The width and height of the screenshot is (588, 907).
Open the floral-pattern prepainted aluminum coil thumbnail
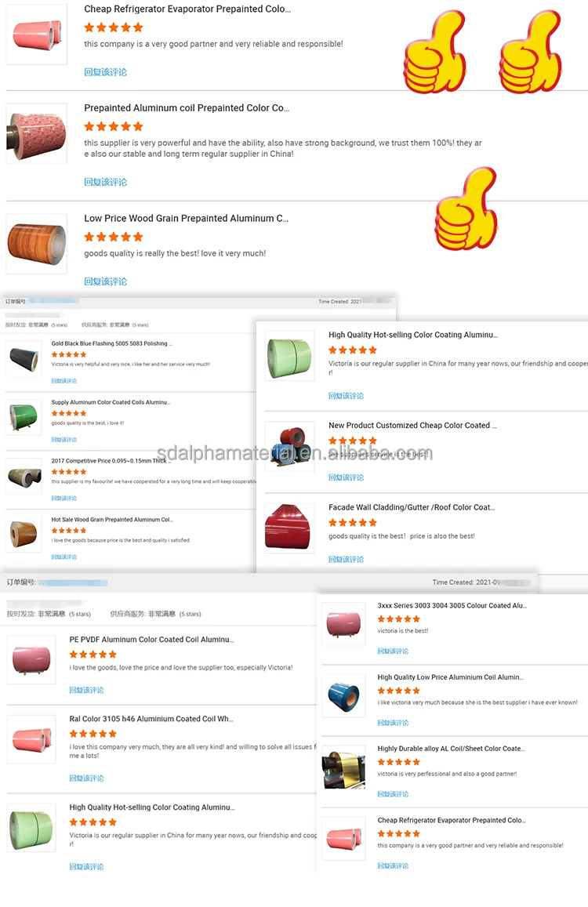(x=37, y=133)
